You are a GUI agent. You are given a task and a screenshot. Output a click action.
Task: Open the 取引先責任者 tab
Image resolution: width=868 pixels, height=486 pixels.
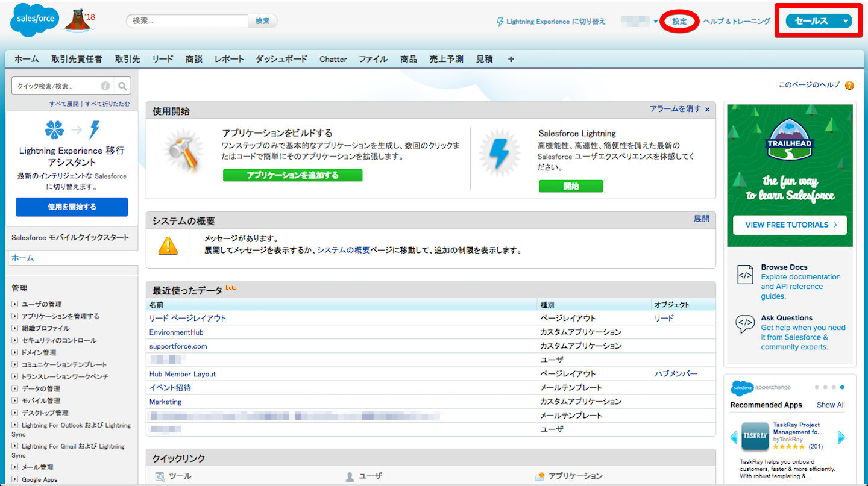pyautogui.click(x=77, y=59)
